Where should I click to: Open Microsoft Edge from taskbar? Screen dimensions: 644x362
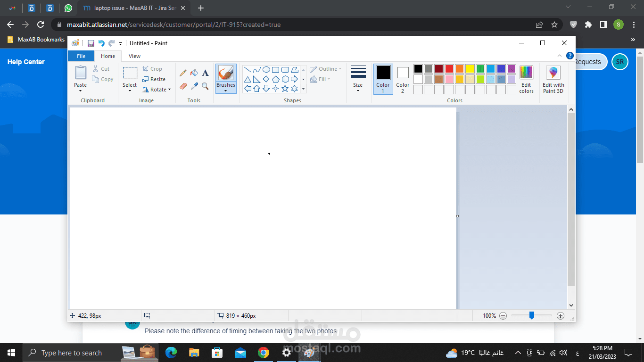pos(171,353)
